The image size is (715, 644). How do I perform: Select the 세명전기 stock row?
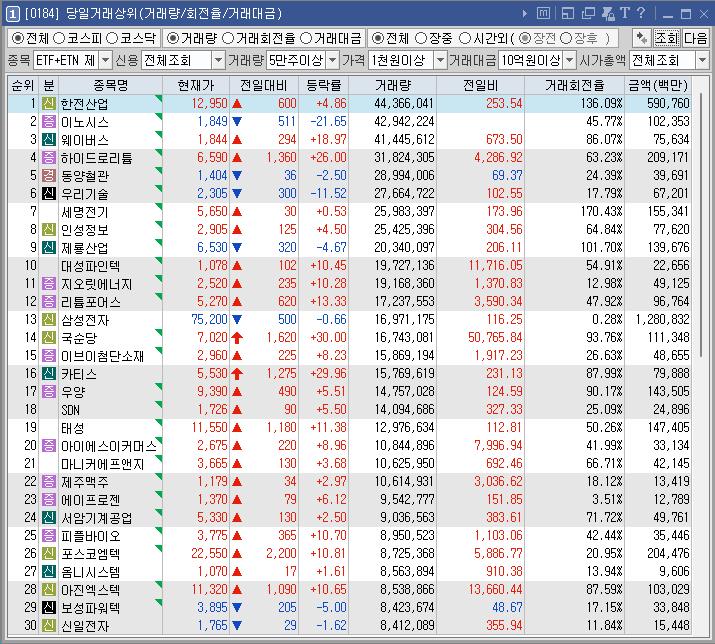(349, 212)
